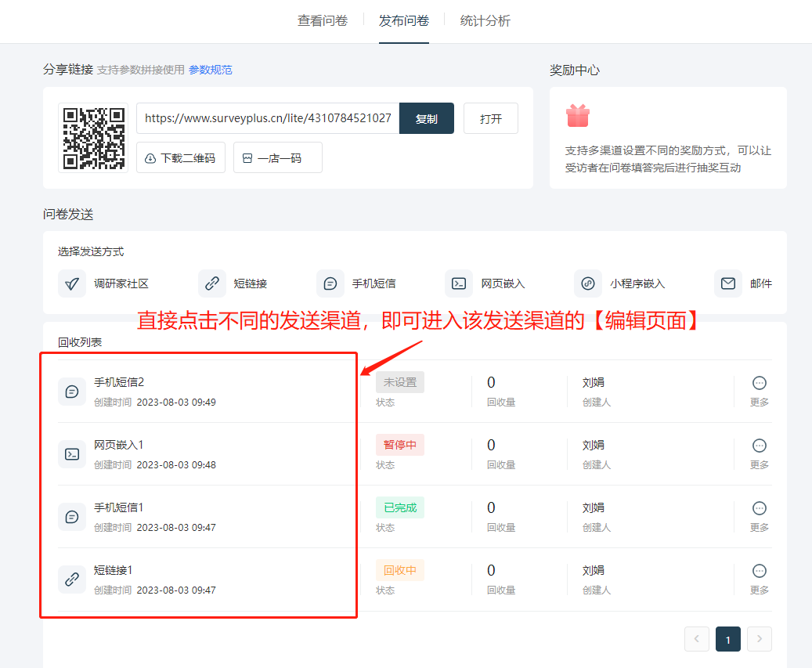Image resolution: width=812 pixels, height=668 pixels.
Task: Click 下载二维码 button
Action: click(x=181, y=157)
